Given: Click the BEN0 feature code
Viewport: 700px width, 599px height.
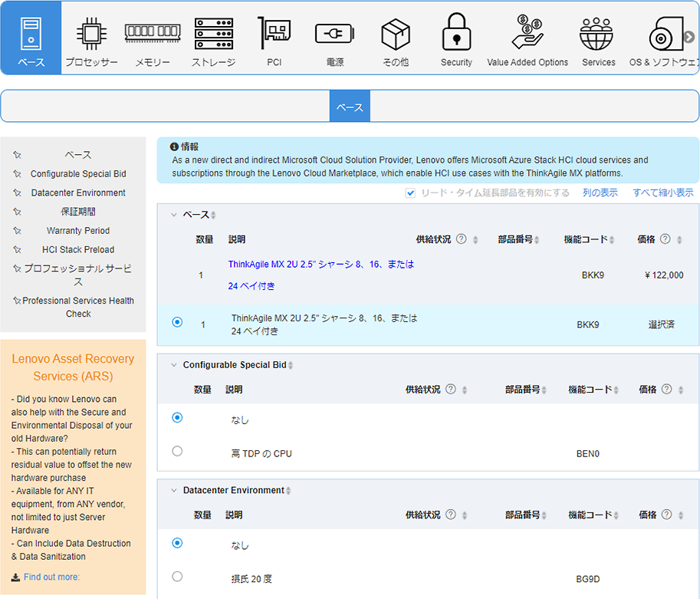Looking at the screenshot, I should (x=587, y=454).
